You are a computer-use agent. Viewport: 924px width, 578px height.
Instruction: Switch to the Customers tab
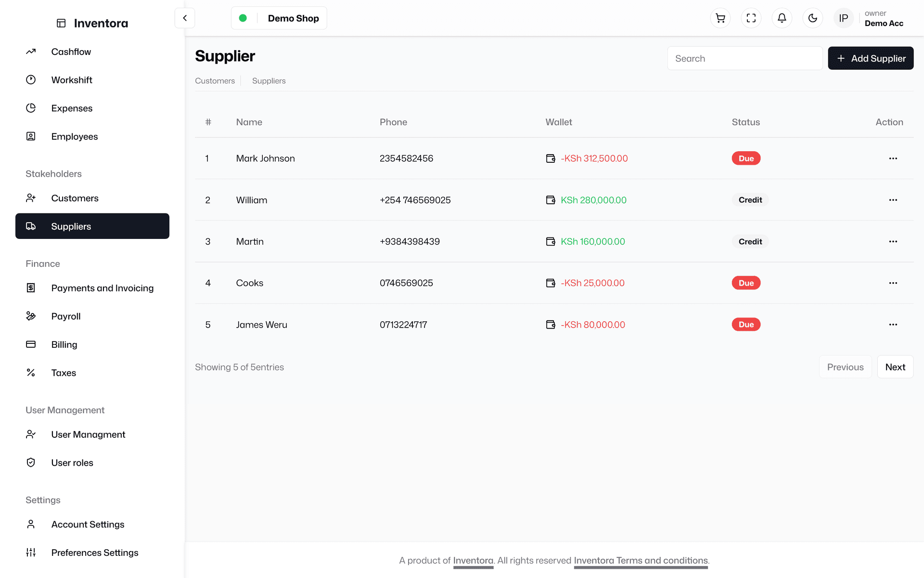tap(215, 81)
